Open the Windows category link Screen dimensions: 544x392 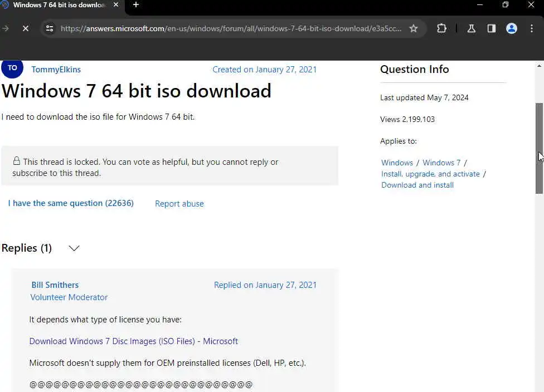click(x=397, y=163)
